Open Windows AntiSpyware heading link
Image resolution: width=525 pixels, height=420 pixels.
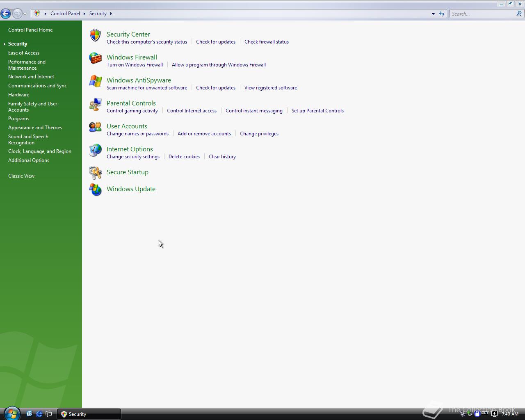tap(139, 80)
